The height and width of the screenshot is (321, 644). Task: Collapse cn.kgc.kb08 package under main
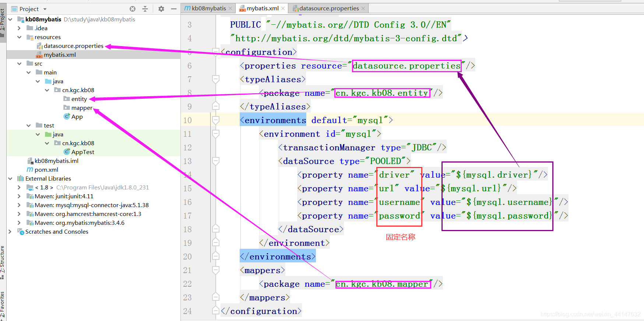pos(47,90)
